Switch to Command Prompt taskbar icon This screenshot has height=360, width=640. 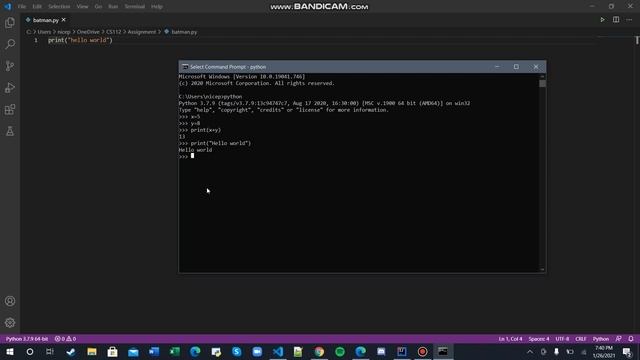coord(443,351)
